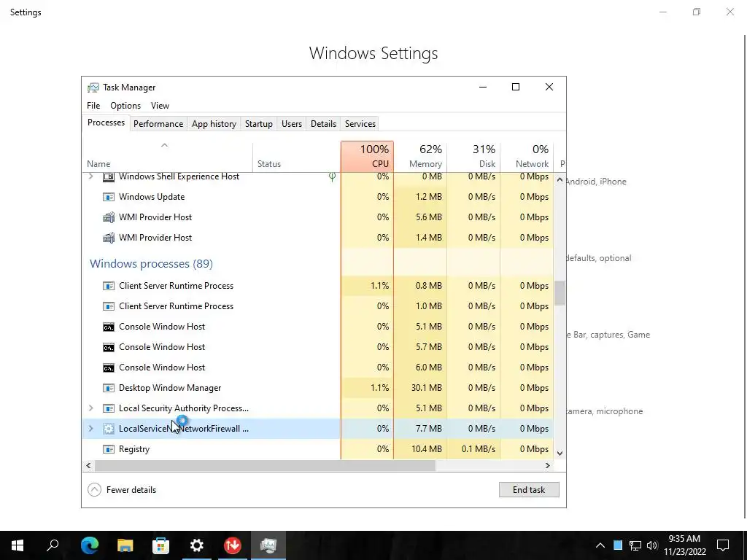Select the Windows Update process name
Viewport: 747px width, 560px height.
coord(152,197)
